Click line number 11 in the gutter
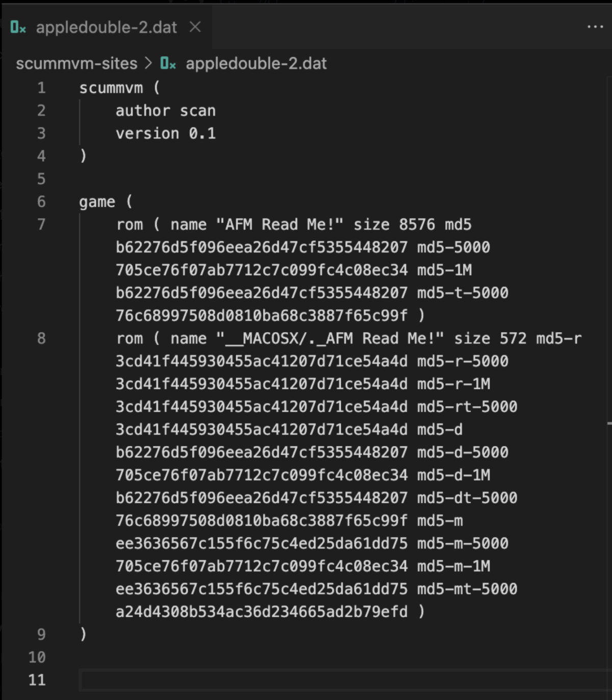The image size is (612, 700). pyautogui.click(x=37, y=680)
